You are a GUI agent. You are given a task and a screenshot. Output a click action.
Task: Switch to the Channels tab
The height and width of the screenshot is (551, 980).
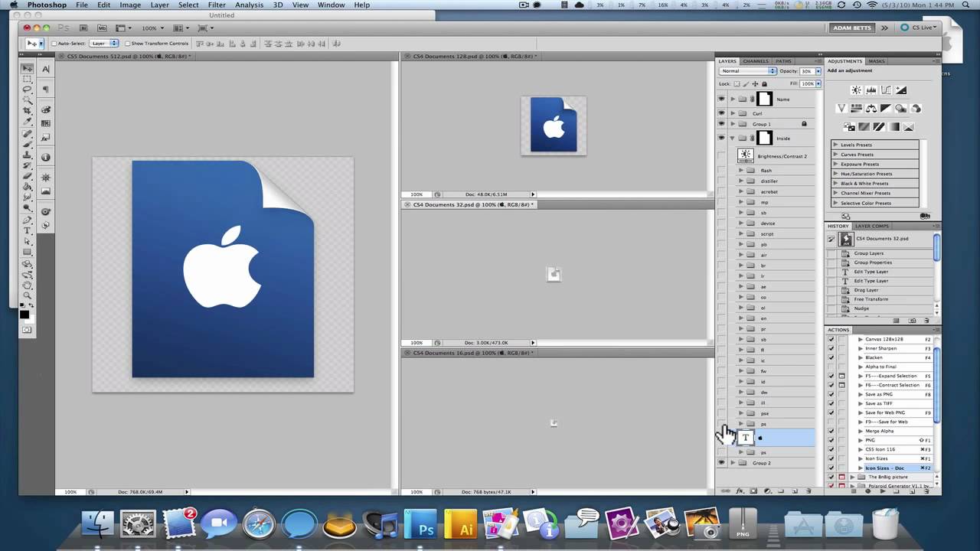coord(756,61)
